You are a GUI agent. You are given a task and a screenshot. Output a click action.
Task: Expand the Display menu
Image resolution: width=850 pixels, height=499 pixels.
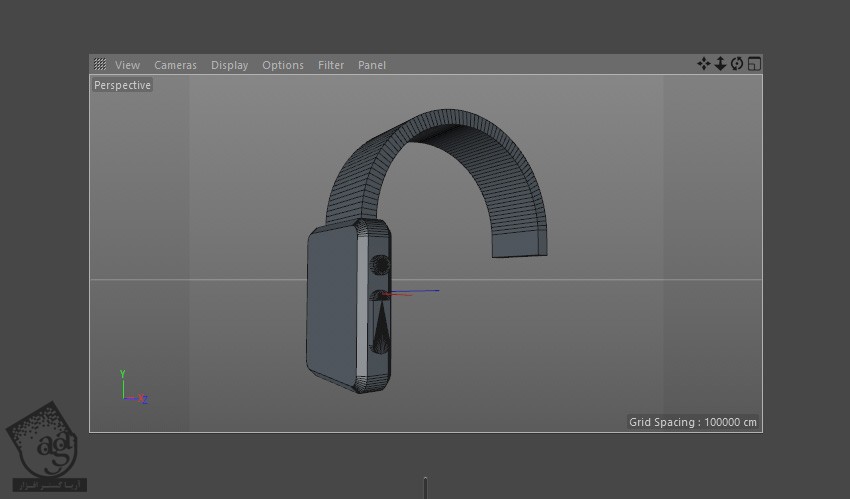pos(229,65)
